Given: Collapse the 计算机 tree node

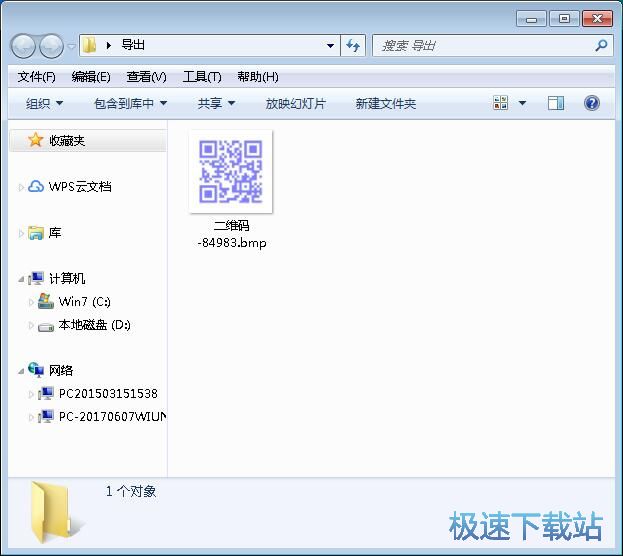Looking at the screenshot, I should (21, 279).
